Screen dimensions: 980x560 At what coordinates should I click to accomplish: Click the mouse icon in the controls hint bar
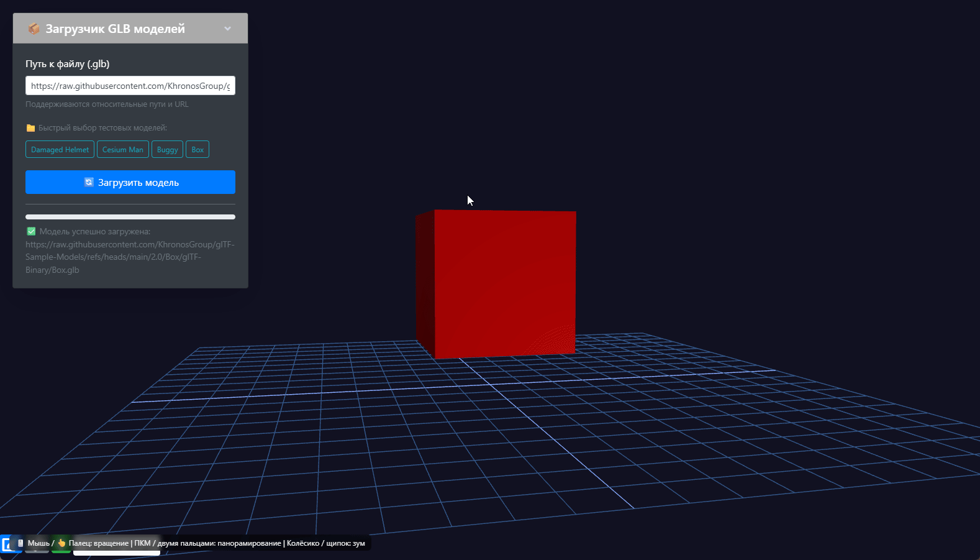pos(20,543)
